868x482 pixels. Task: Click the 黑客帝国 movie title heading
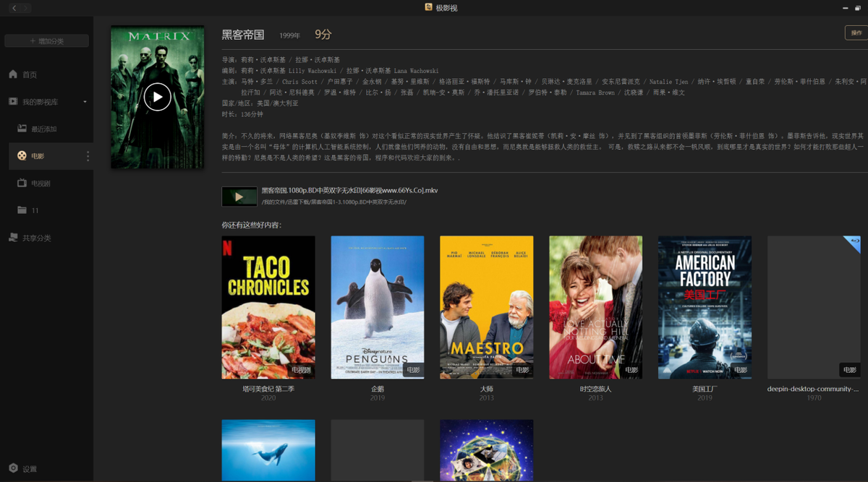coord(243,35)
